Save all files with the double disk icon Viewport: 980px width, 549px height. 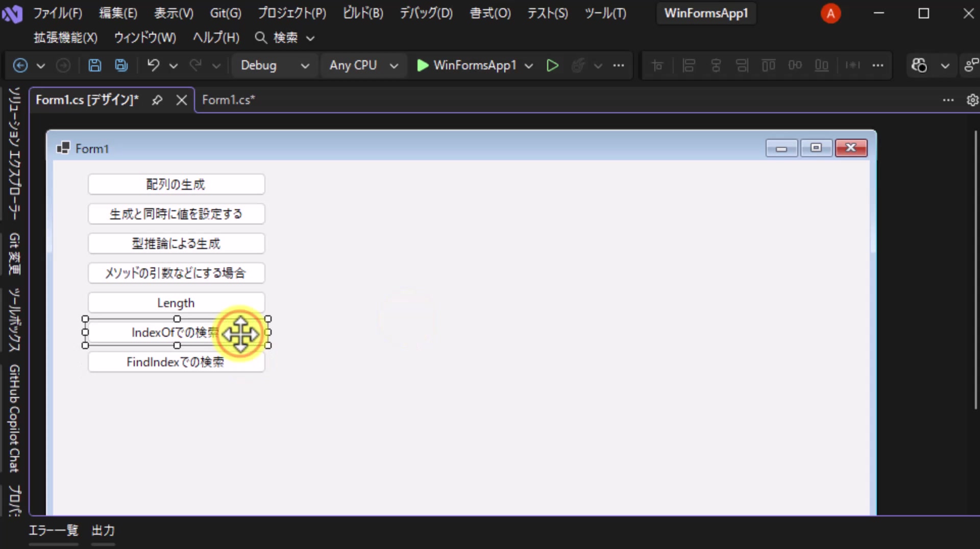point(121,65)
